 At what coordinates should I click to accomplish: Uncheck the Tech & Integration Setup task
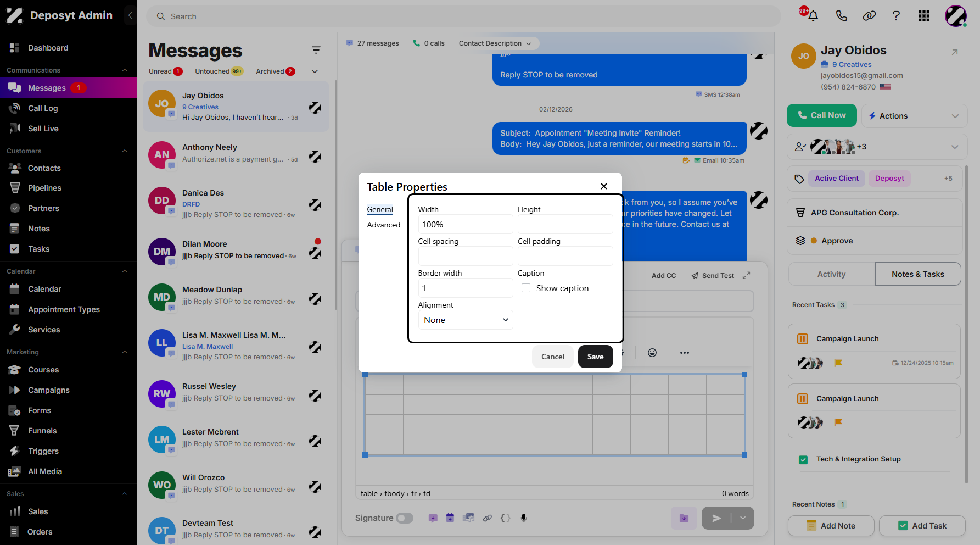803,460
